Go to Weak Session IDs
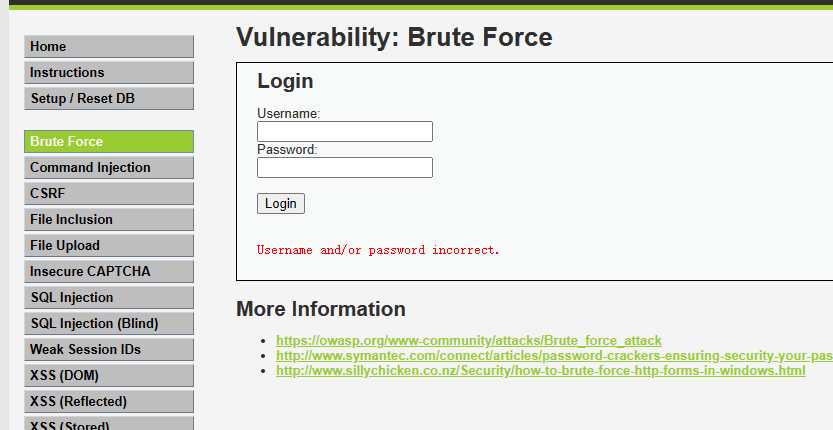 point(108,350)
